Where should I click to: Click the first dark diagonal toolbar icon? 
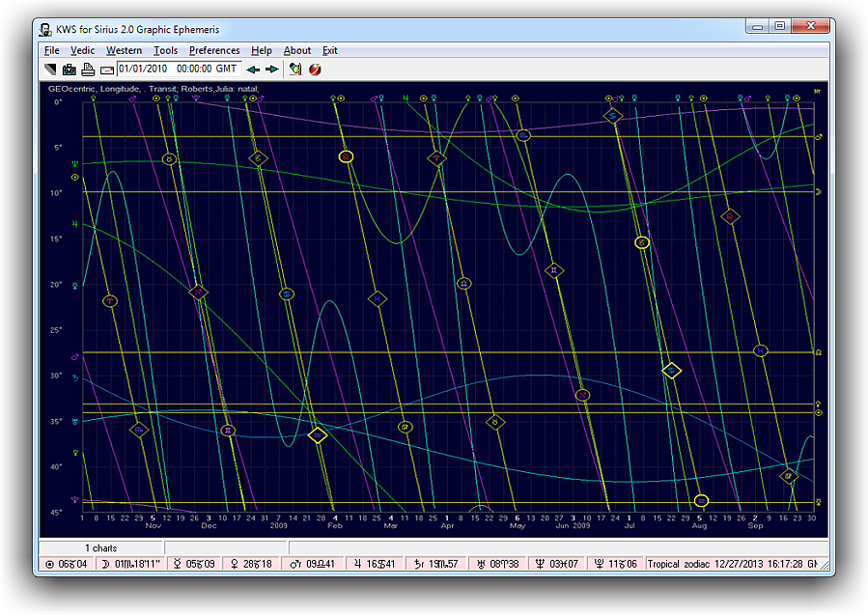[51, 70]
